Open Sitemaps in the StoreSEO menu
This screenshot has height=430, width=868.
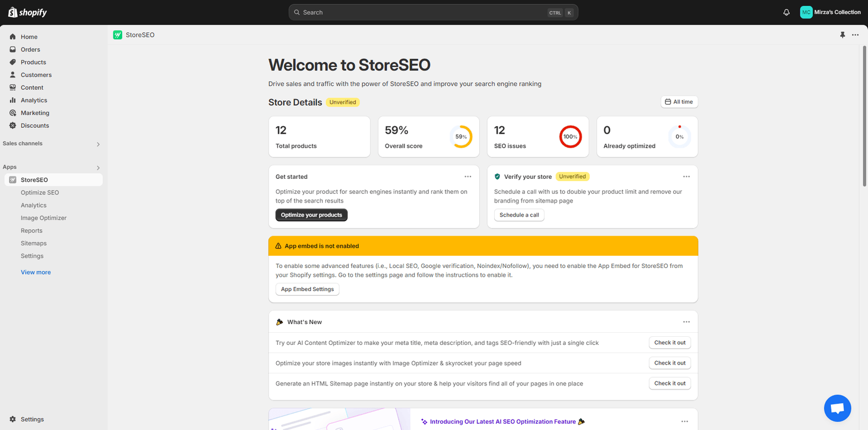tap(34, 244)
